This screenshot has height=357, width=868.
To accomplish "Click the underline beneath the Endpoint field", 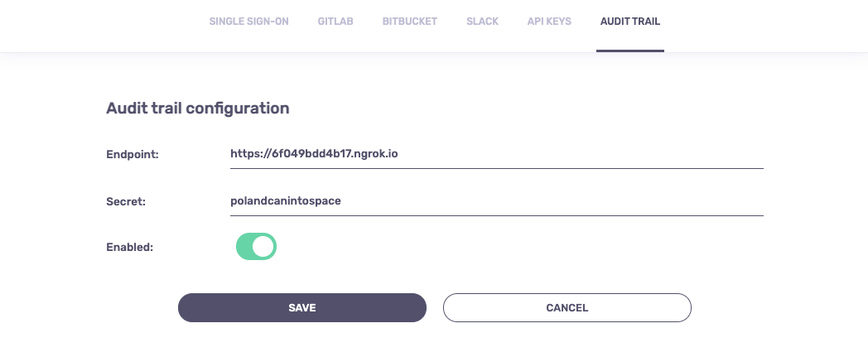I will pos(496,168).
